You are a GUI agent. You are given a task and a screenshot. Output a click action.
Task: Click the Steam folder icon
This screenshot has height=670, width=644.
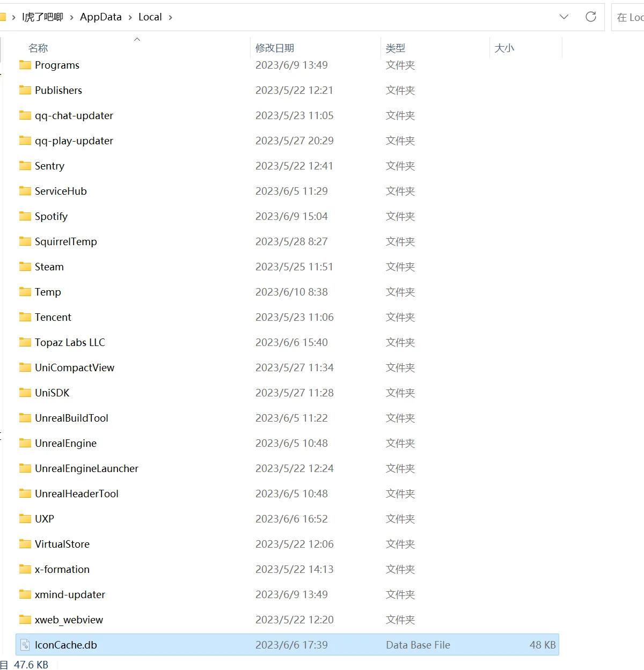[x=25, y=267]
